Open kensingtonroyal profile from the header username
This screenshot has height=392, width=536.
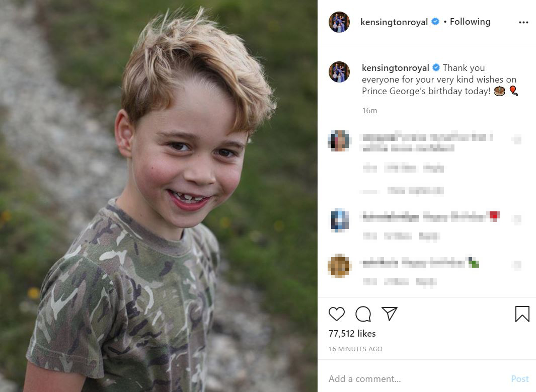tap(394, 22)
